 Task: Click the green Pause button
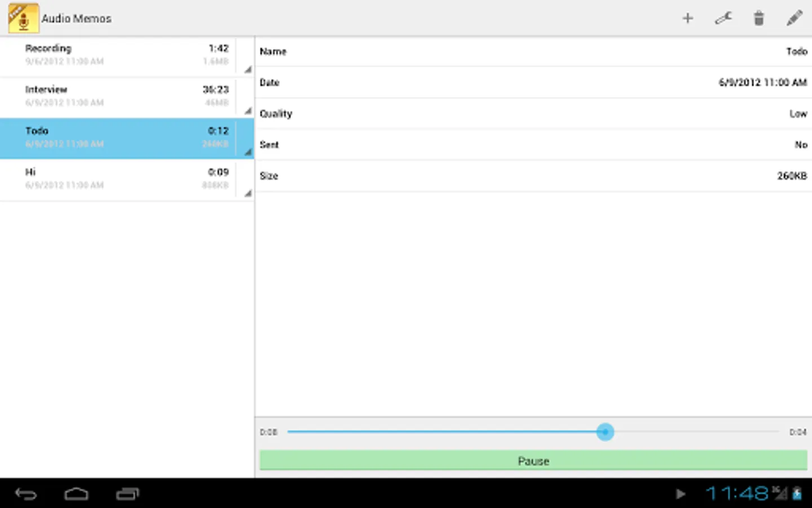coord(533,461)
